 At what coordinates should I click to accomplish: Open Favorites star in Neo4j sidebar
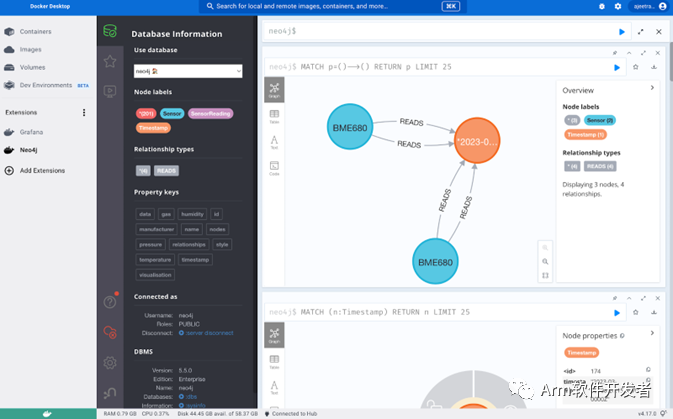[110, 61]
